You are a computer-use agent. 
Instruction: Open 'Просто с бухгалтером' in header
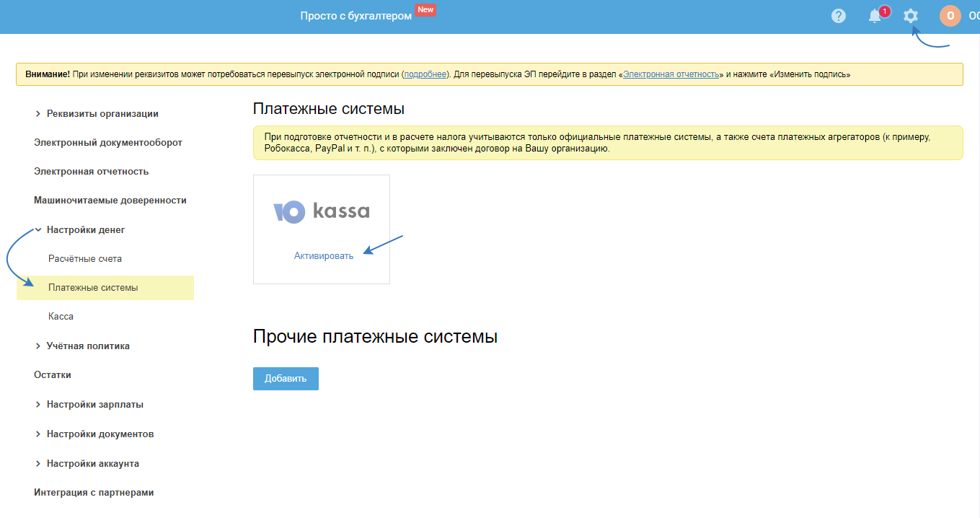[356, 16]
